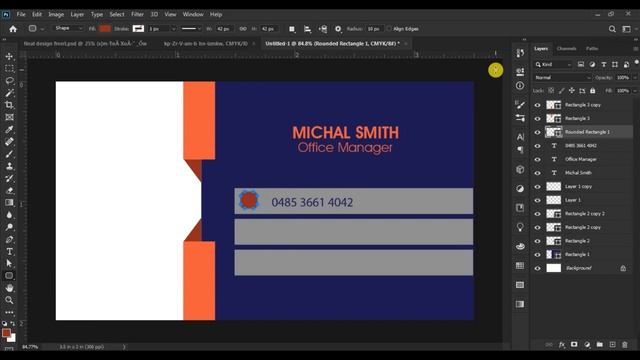Select the Rectangular Marquee tool
Screen dimensions: 640x360
9,69
